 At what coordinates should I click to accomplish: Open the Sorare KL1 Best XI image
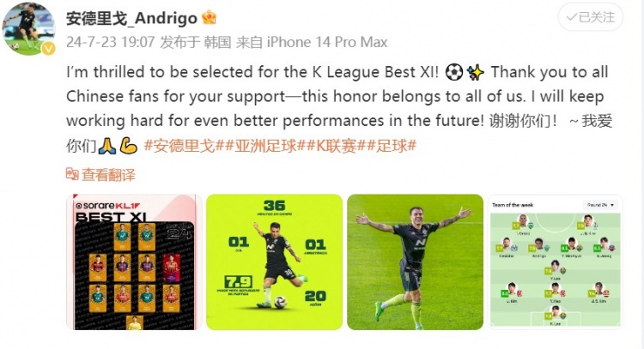pyautogui.click(x=134, y=262)
